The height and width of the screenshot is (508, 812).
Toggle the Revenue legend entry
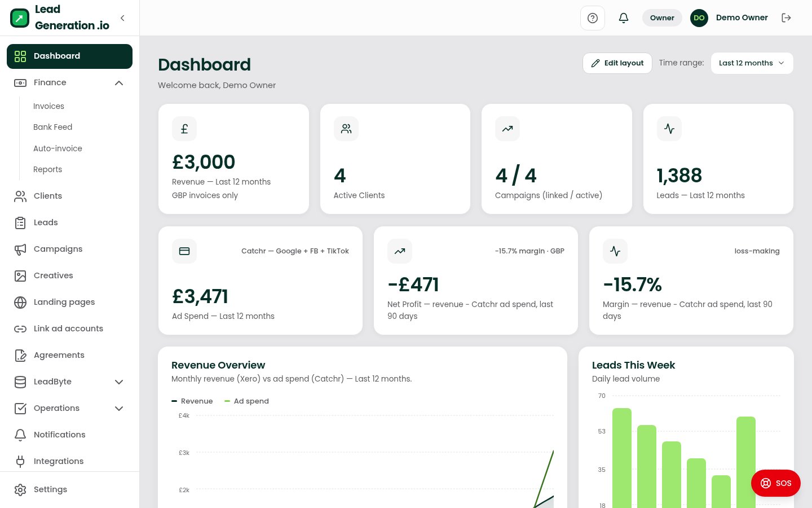[192, 401]
